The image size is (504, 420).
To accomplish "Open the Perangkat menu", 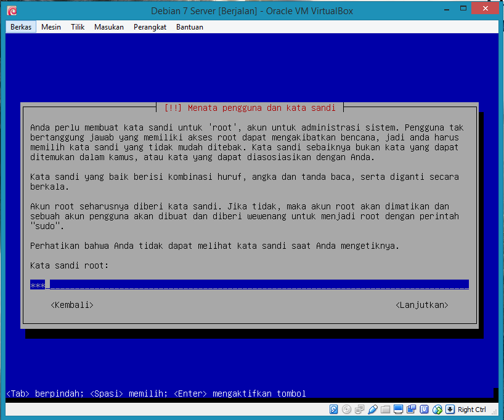I will pos(150,27).
